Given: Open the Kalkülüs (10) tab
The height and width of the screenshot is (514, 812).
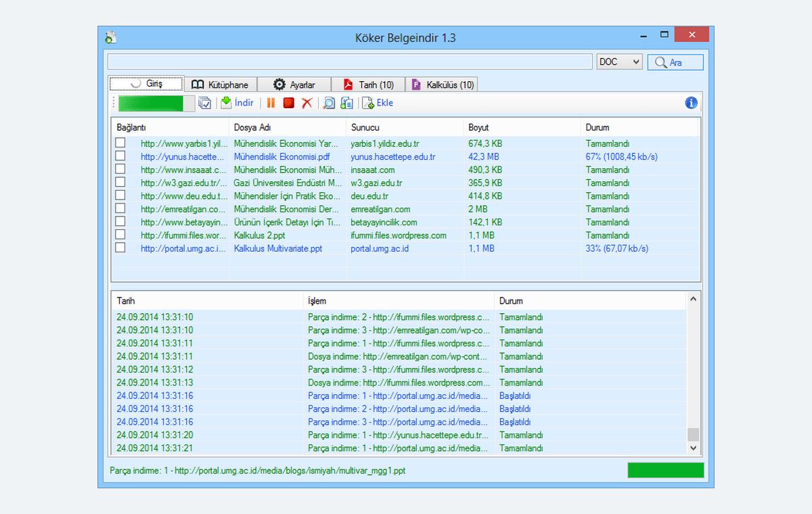Looking at the screenshot, I should click(x=442, y=85).
